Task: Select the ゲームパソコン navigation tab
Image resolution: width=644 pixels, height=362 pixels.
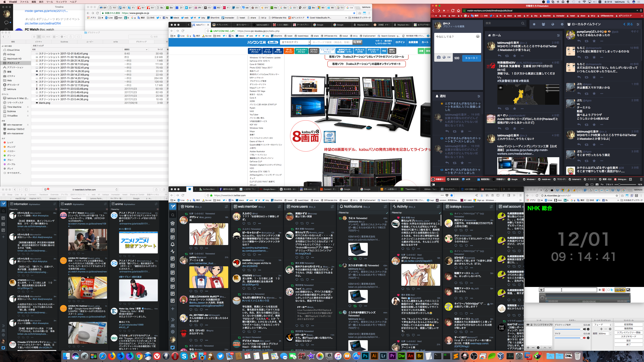Action: point(289,51)
